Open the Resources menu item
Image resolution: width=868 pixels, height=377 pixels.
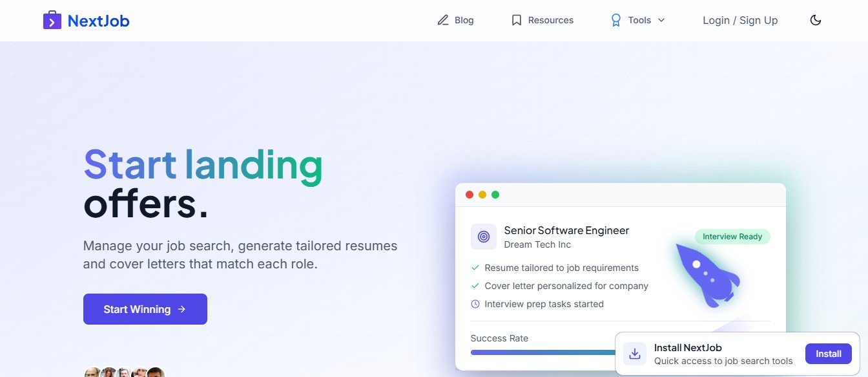(x=550, y=20)
